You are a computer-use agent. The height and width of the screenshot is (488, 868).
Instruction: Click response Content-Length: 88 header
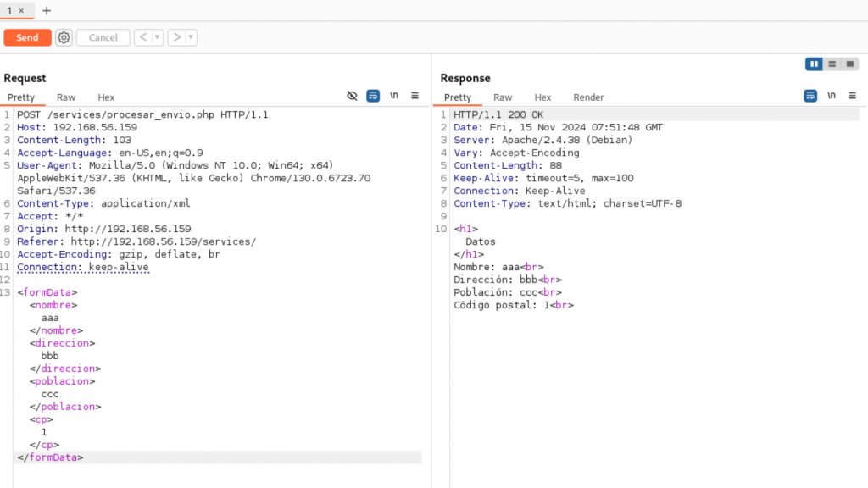(508, 165)
